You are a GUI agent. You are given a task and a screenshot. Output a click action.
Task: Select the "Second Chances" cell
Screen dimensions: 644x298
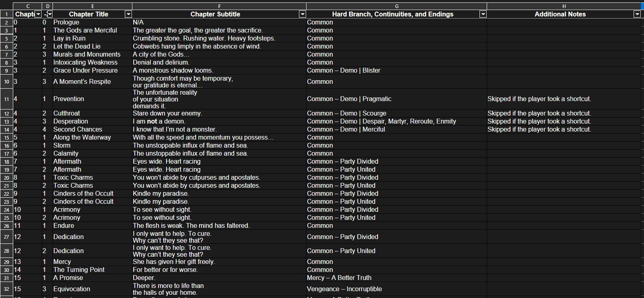click(x=93, y=130)
